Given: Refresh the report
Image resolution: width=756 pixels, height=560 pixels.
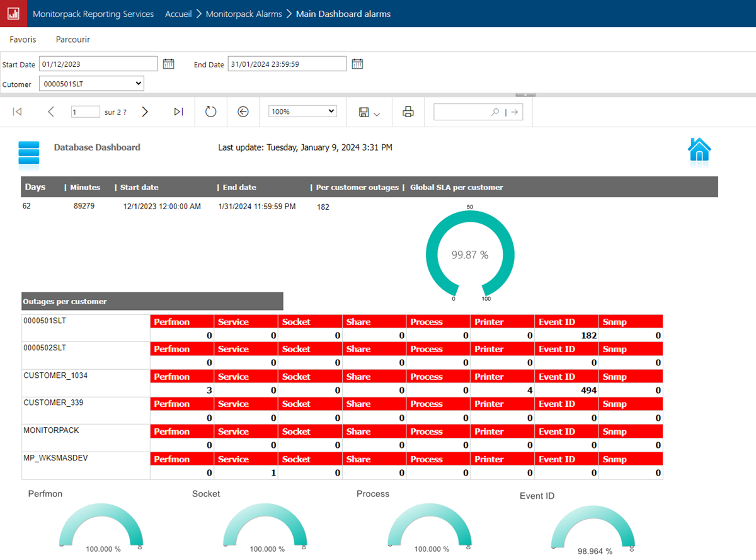Looking at the screenshot, I should 211,111.
